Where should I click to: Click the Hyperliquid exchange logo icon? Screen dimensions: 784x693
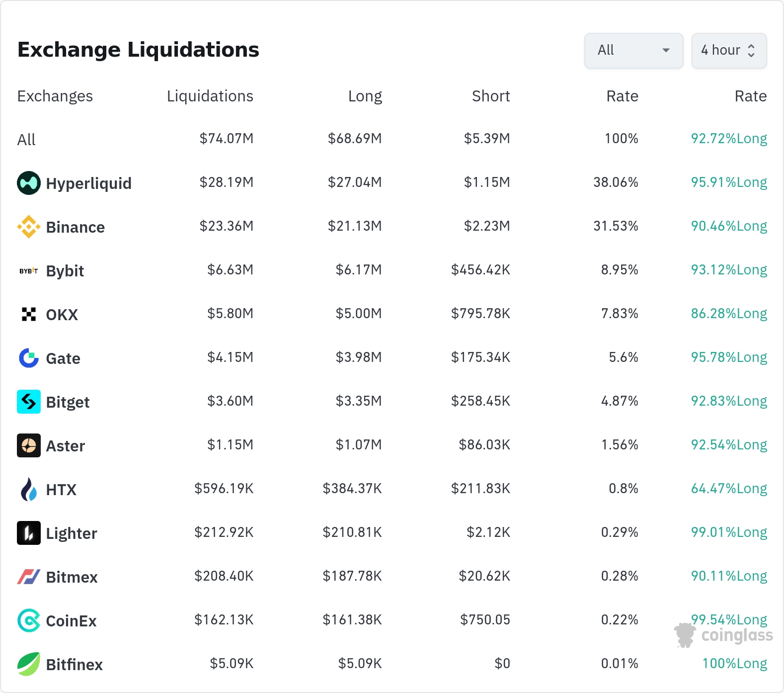tap(29, 183)
